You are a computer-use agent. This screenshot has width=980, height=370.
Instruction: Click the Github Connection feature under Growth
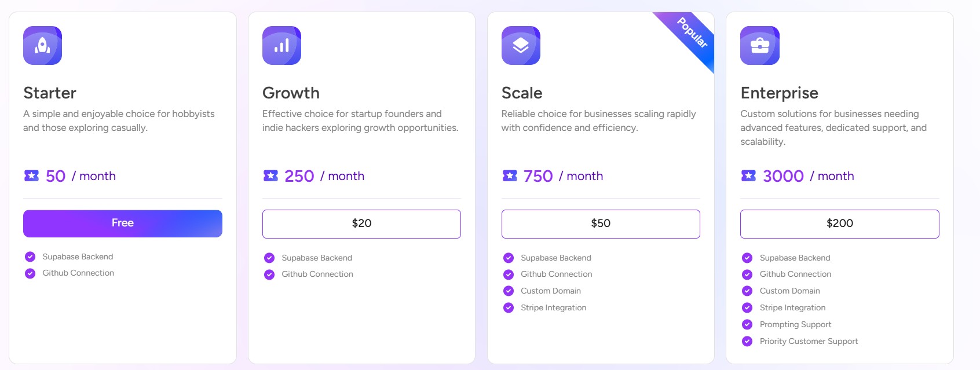click(317, 274)
